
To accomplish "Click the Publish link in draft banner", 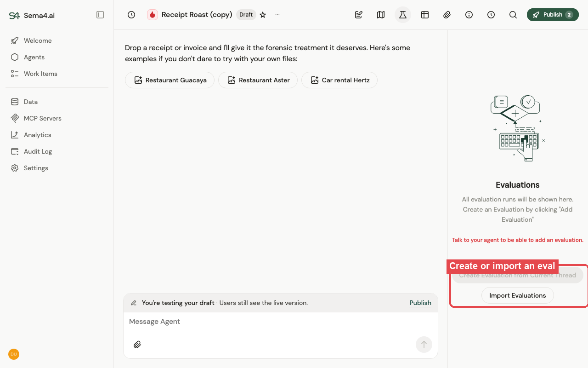I will [420, 303].
